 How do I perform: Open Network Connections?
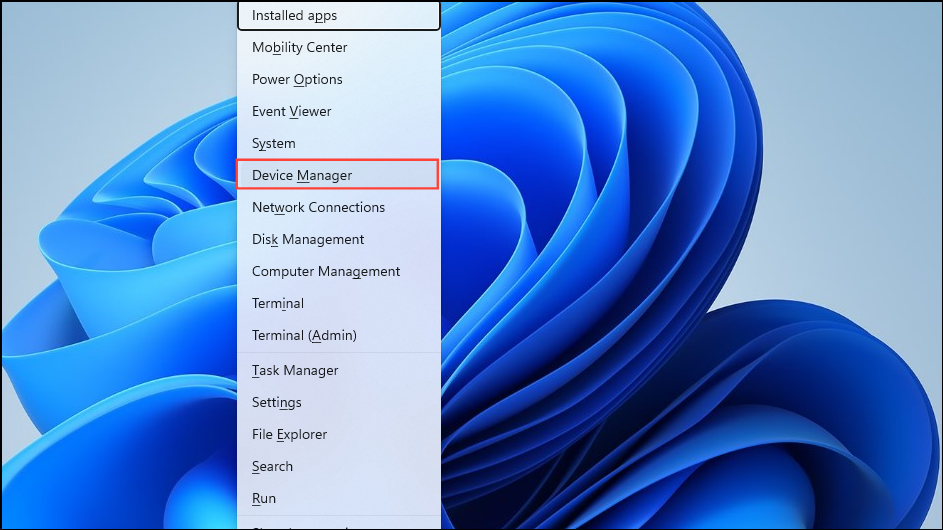pos(339,208)
